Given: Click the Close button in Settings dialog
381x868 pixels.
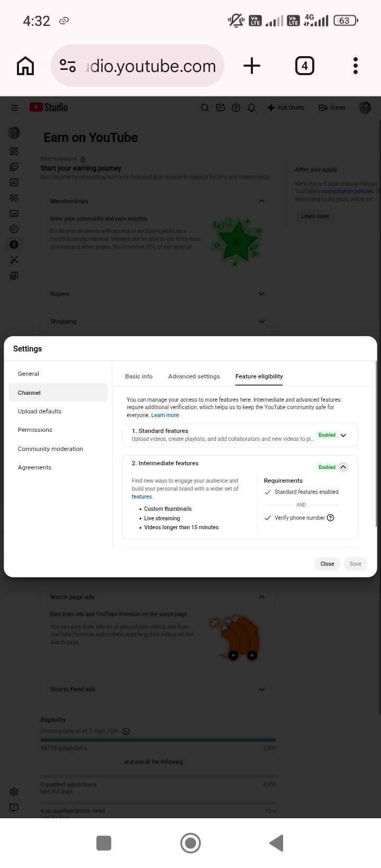Looking at the screenshot, I should pos(327,564).
